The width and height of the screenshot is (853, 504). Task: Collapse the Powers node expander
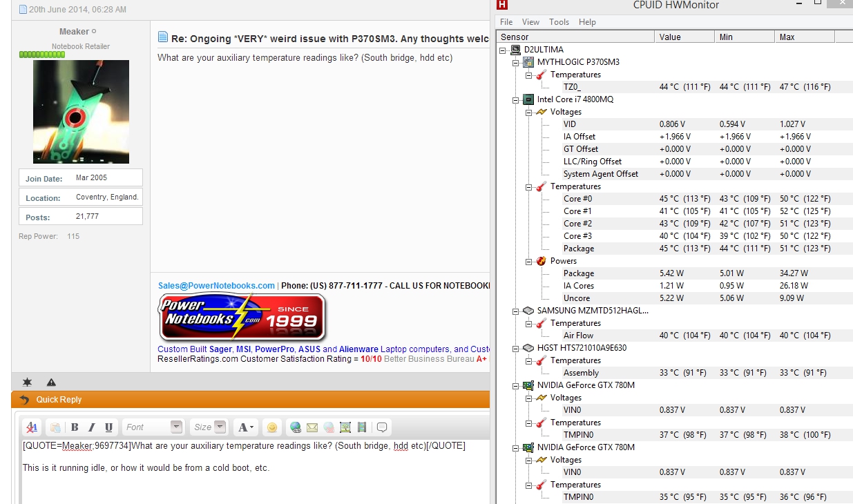(x=529, y=261)
